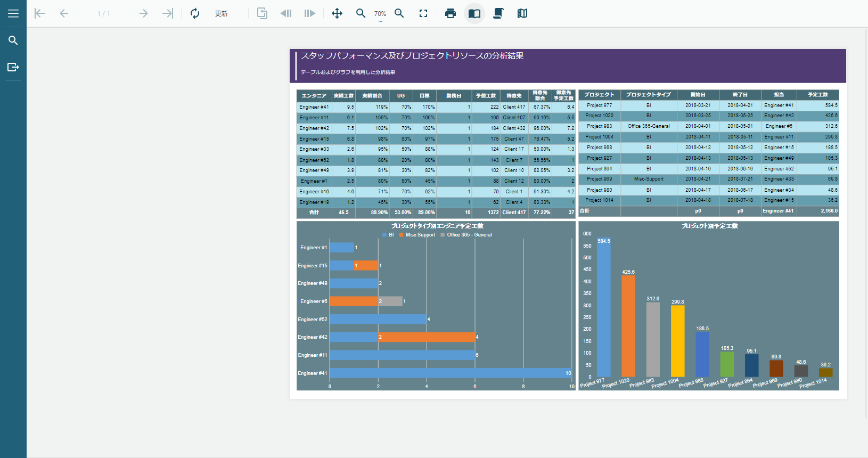
Task: Click the Project 977 table cell
Action: [600, 105]
